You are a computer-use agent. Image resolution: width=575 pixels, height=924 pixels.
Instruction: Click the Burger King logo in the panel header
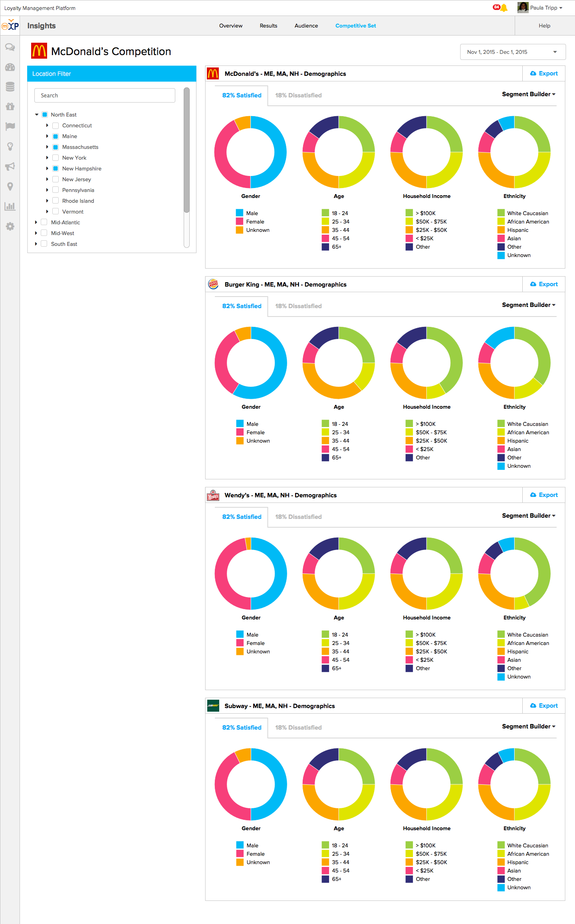point(213,284)
